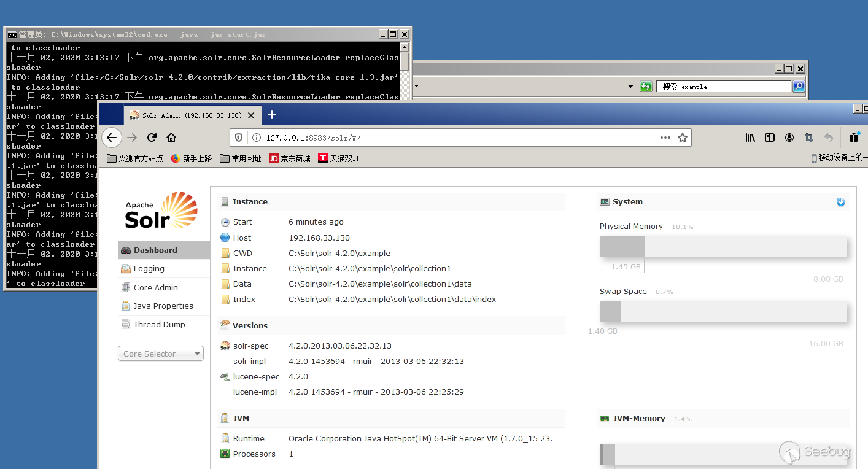The width and height of the screenshot is (868, 469).
Task: Click the System refresh icon
Action: coord(840,202)
